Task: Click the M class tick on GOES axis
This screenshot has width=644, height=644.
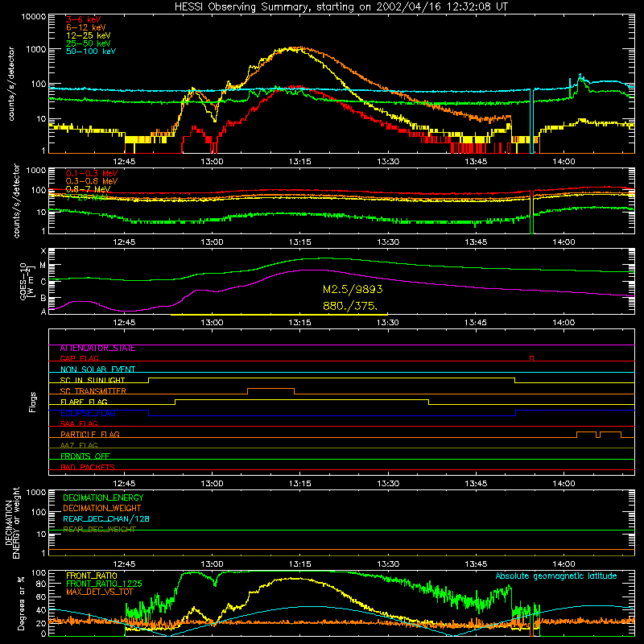Action: click(x=43, y=266)
